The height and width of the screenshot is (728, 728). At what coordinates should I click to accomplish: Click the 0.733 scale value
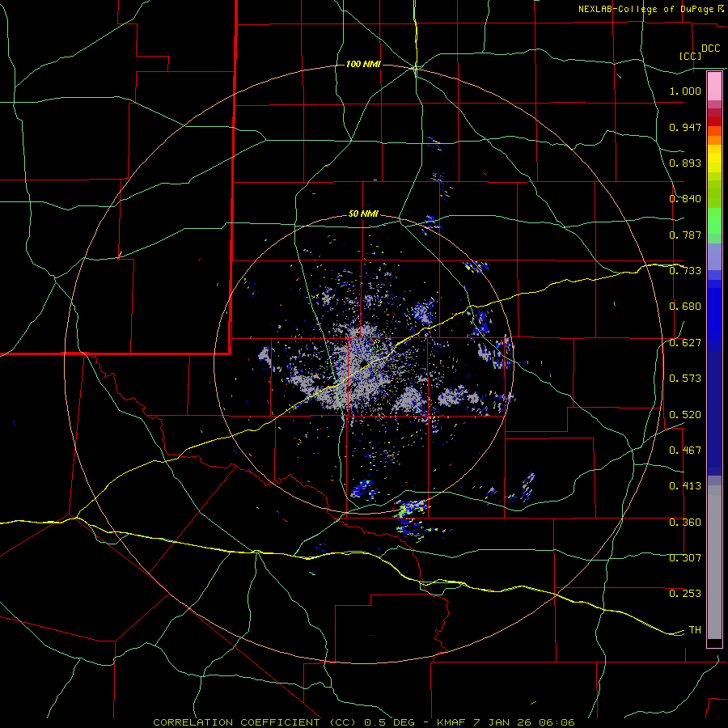tap(685, 271)
